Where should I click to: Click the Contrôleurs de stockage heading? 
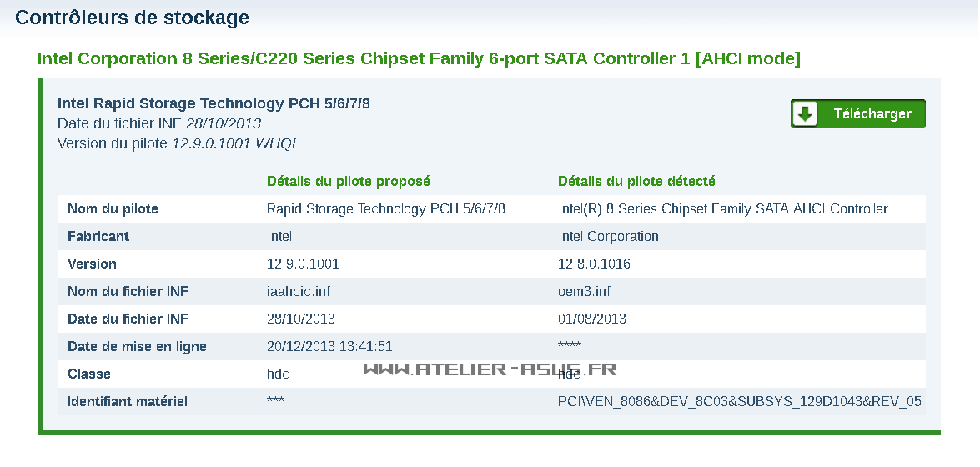coord(132,18)
